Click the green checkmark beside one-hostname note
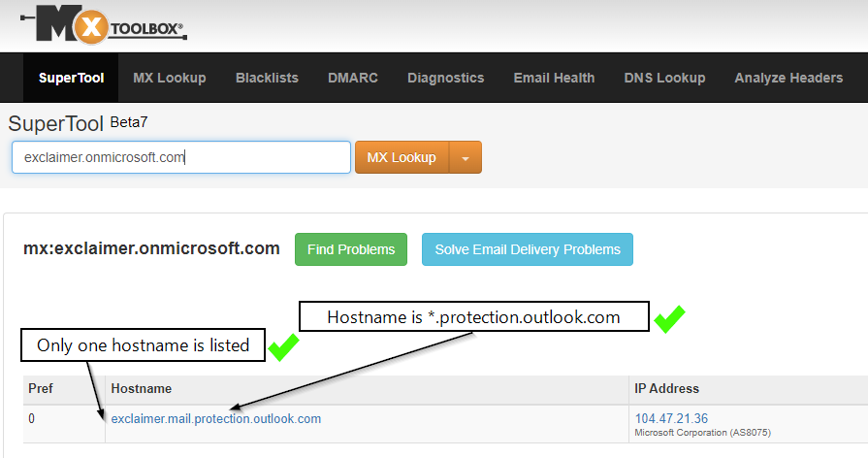This screenshot has width=868, height=458. [x=284, y=347]
